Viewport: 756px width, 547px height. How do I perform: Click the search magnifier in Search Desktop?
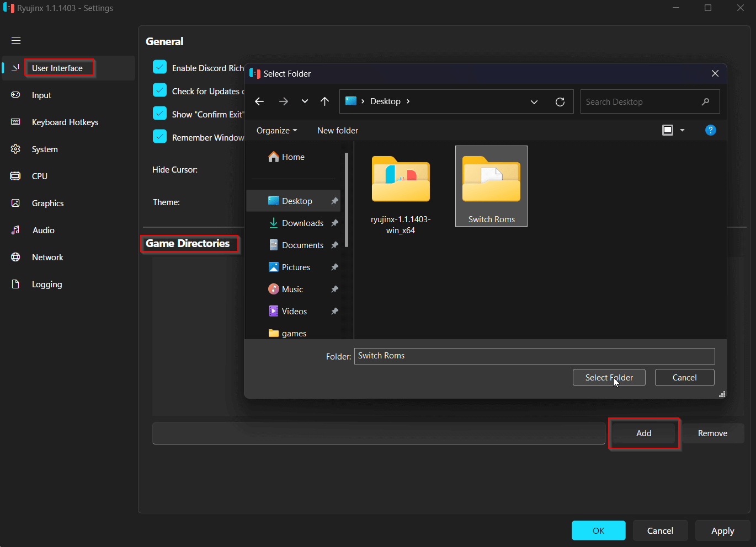pos(705,101)
